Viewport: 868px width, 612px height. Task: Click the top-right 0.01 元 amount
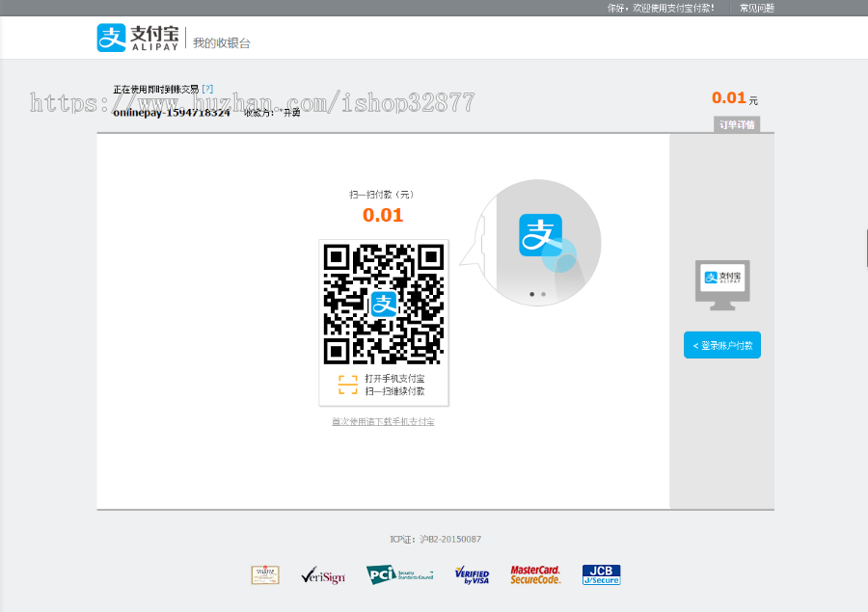click(735, 98)
